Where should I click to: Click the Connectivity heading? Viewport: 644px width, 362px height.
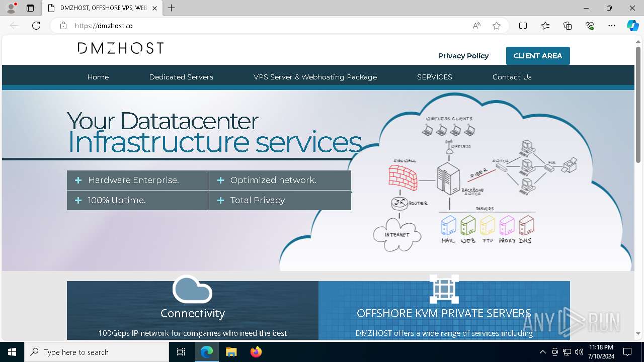click(193, 313)
